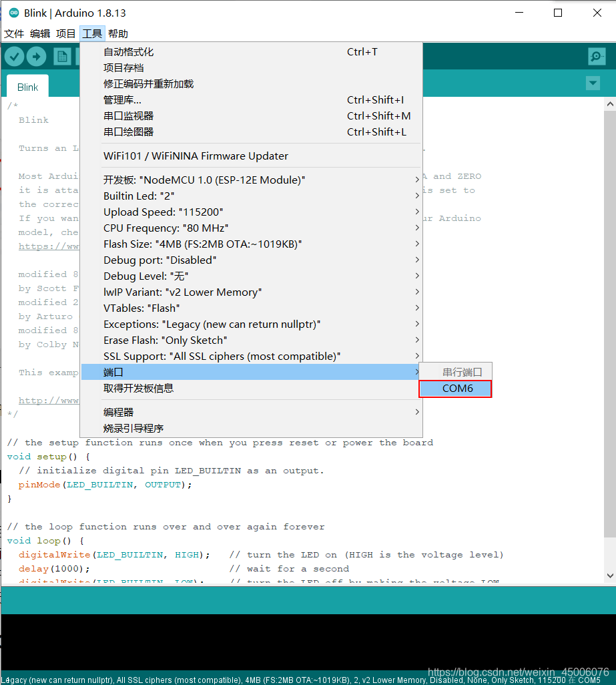Viewport: 616px width, 685px height.
Task: Maximize the Arduino window
Action: pos(557,13)
